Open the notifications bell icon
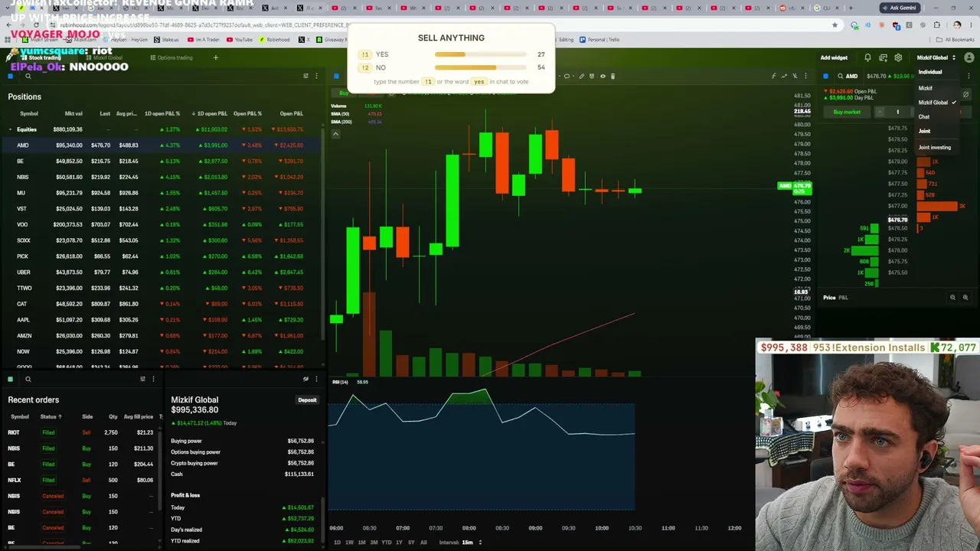The height and width of the screenshot is (551, 980). [x=867, y=57]
